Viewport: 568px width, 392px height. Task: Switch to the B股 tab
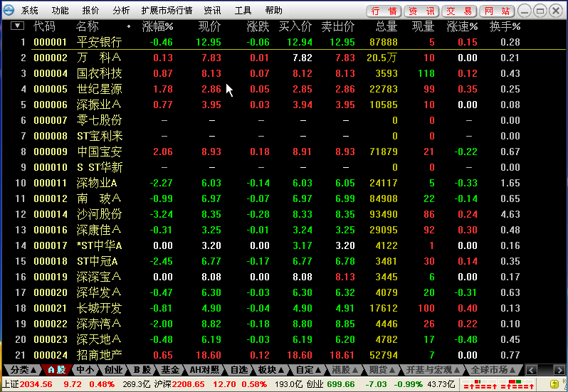coord(142,369)
